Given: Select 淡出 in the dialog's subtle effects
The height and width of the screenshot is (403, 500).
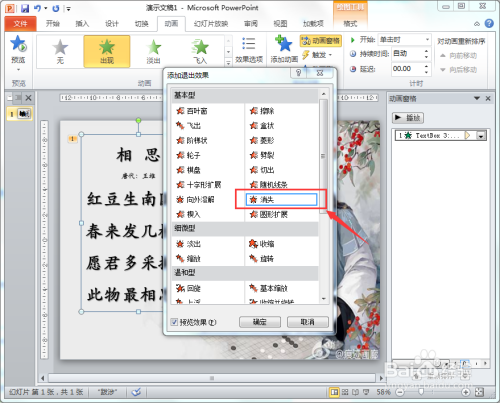Looking at the screenshot, I should 189,244.
